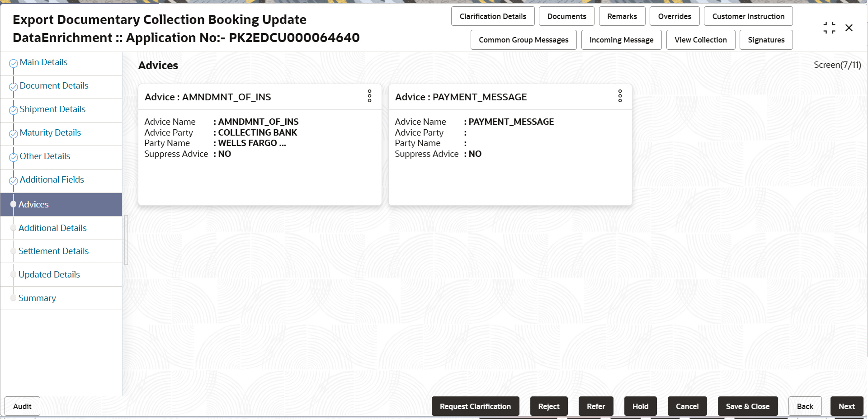Cancel the booking update
Viewport: 868px width, 419px height.
click(687, 406)
